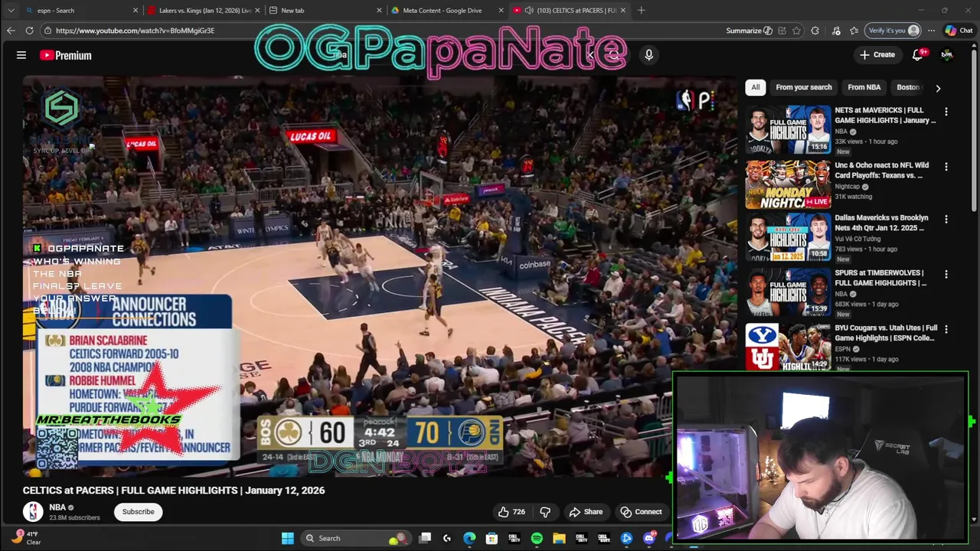Open options for Unc & Ocho video

pyautogui.click(x=946, y=167)
